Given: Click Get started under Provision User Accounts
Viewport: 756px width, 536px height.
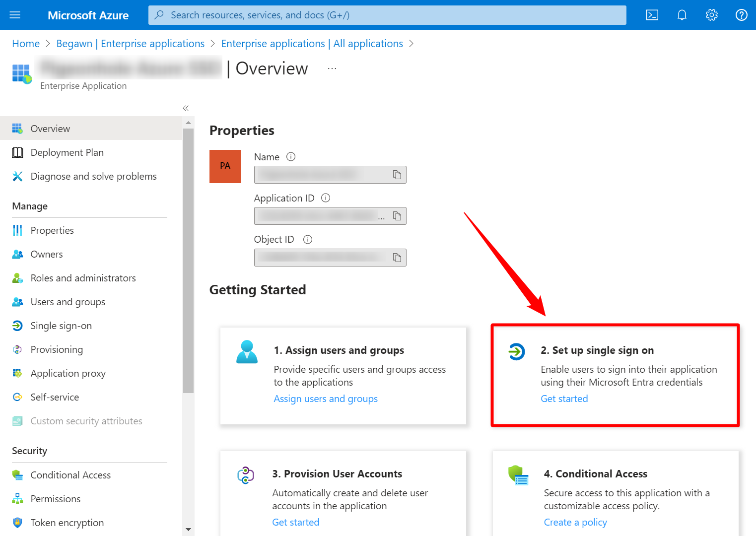Looking at the screenshot, I should click(296, 522).
